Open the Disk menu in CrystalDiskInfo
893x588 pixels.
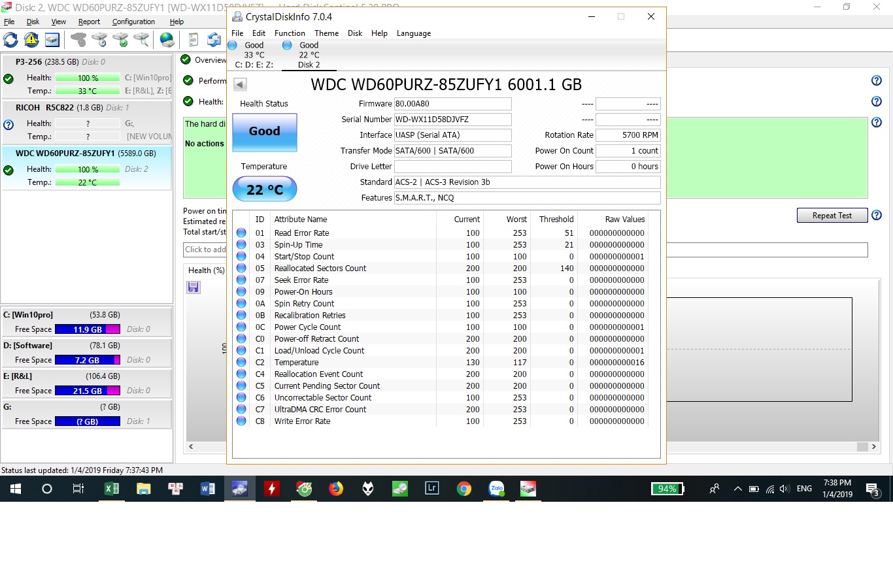[x=355, y=33]
